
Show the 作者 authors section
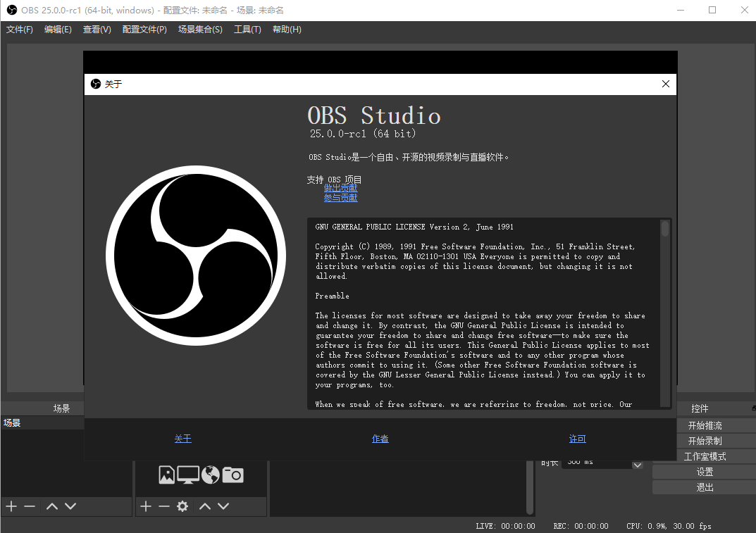click(x=380, y=439)
